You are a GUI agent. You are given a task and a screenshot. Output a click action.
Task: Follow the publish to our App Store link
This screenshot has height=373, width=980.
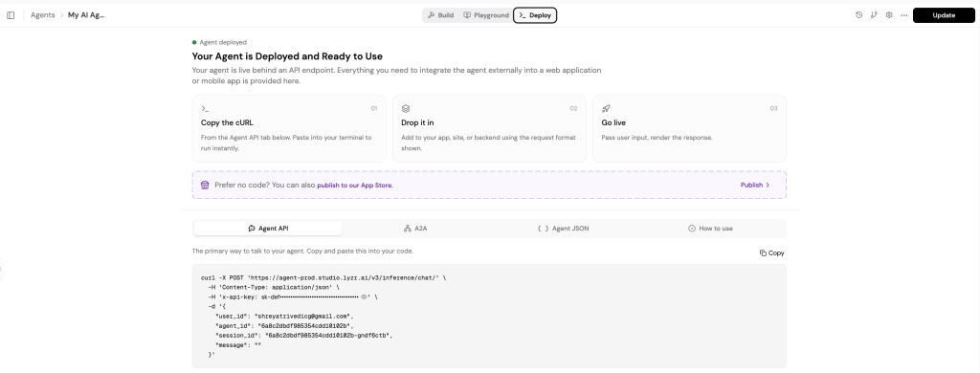354,185
